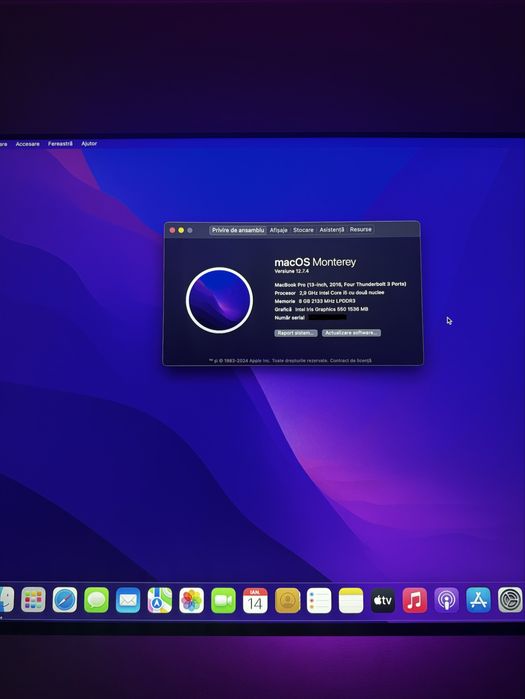The height and width of the screenshot is (699, 525).
Task: Open System Preferences from the Dock
Action: (510, 600)
